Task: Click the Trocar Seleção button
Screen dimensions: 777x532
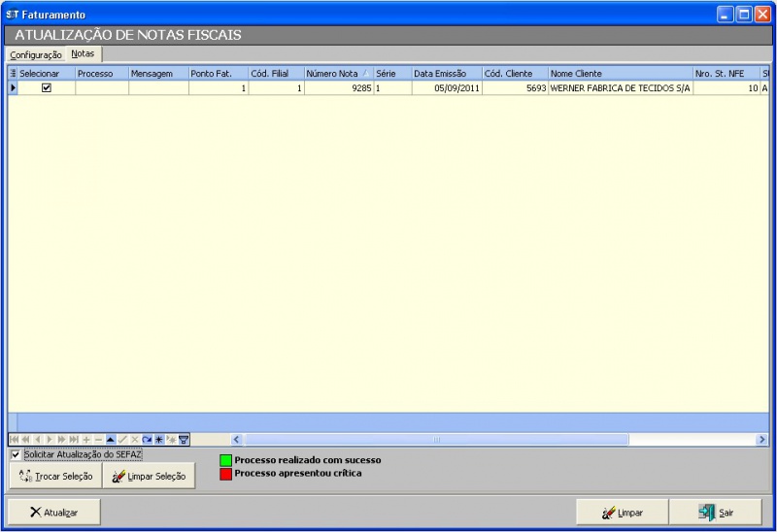Action: (55, 476)
